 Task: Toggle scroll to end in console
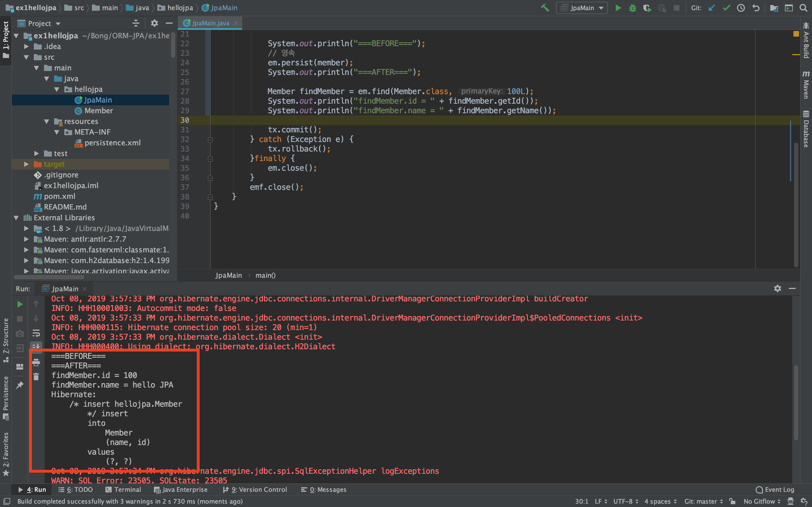click(36, 347)
